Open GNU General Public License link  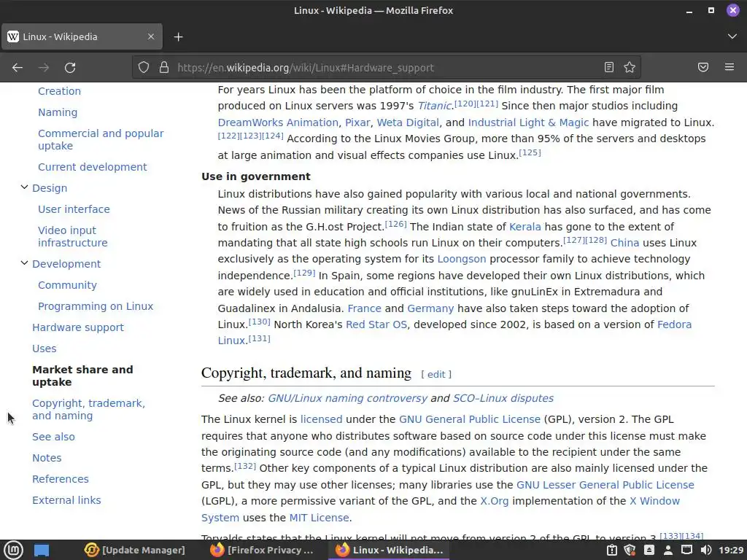click(x=470, y=419)
